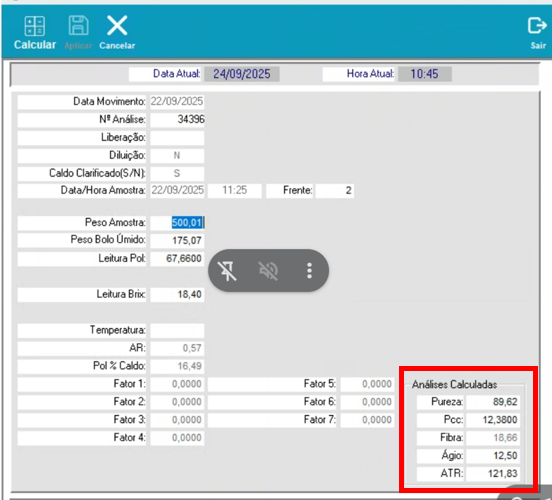Image resolution: width=552 pixels, height=500 pixels.
Task: Click the Sair exit icon
Action: click(x=537, y=26)
